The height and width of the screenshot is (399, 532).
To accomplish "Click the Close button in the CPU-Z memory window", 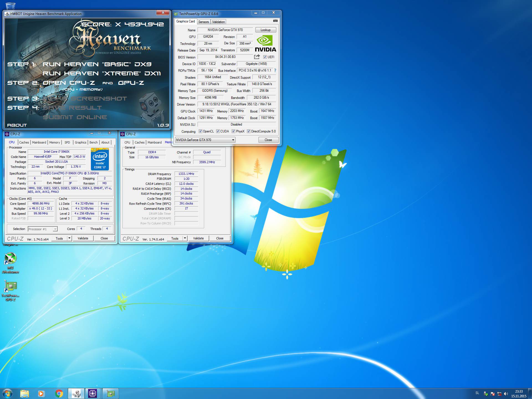I will pos(220,238).
